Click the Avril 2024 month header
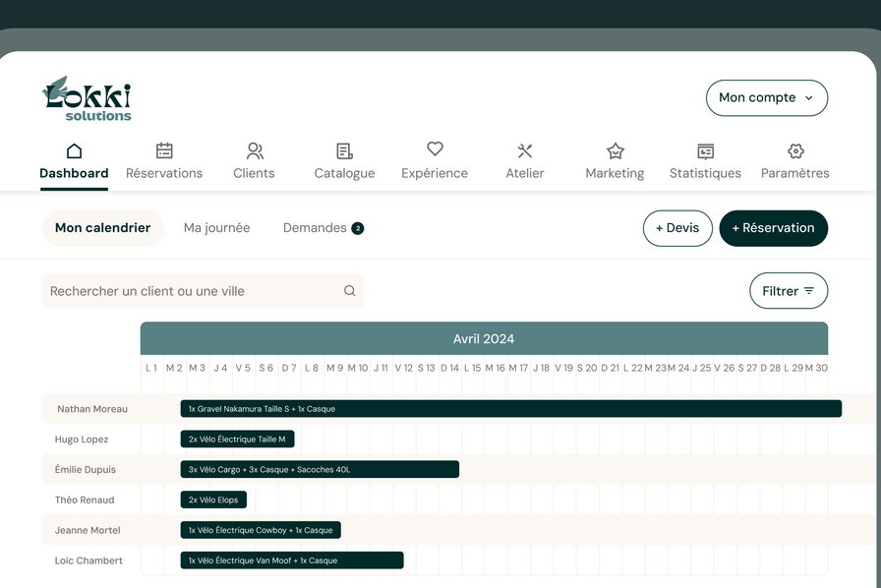Screen dimensions: 881x588 tap(484, 339)
